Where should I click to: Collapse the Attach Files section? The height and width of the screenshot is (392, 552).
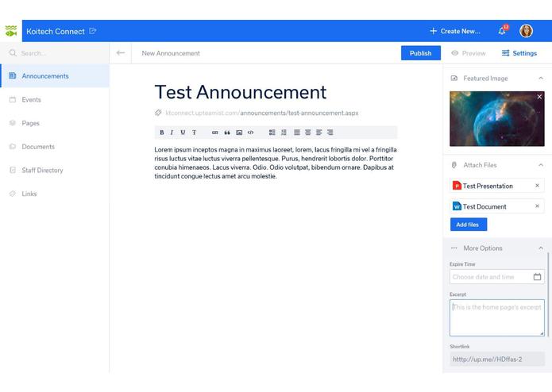point(541,165)
